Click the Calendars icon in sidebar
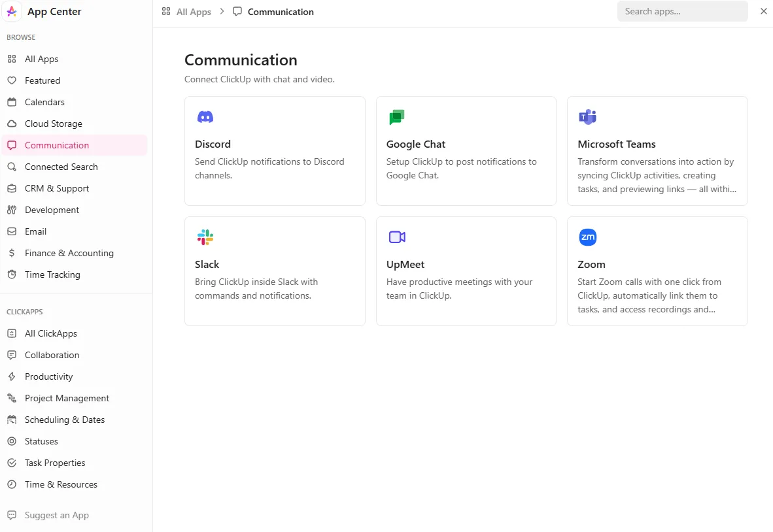This screenshot has height=532, width=773. (x=12, y=102)
